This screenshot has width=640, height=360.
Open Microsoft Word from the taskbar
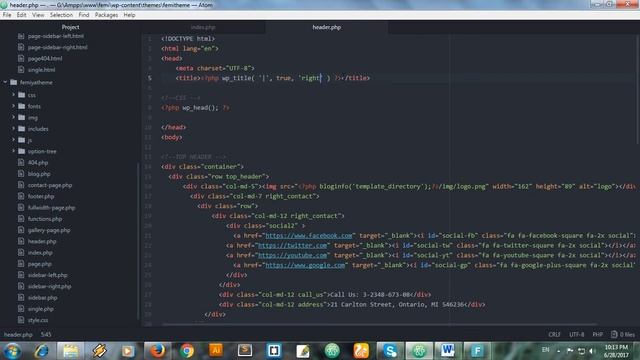pos(448,351)
